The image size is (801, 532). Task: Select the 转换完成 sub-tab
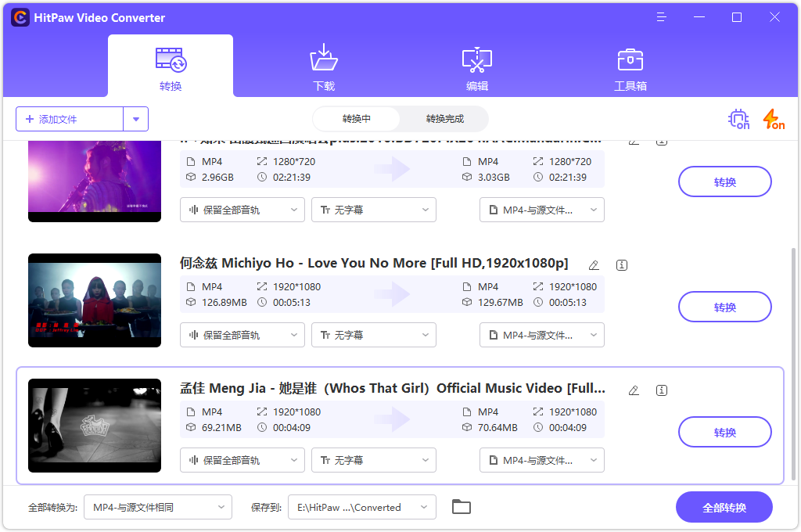click(x=445, y=119)
